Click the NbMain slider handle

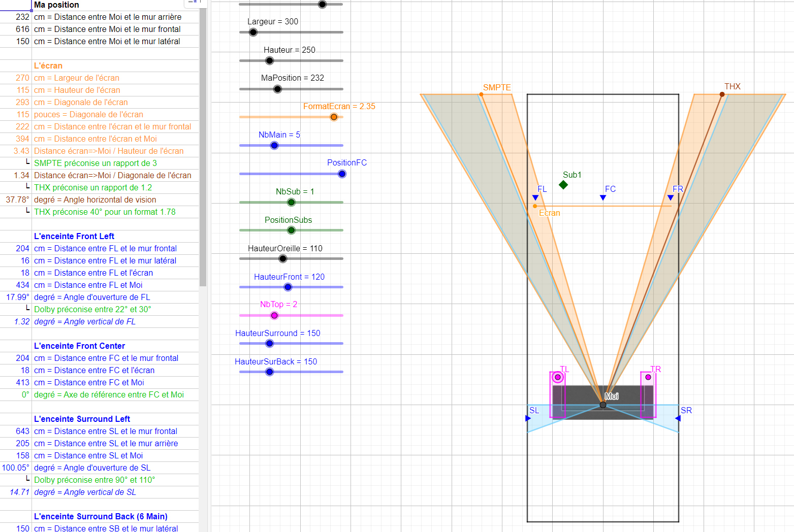(274, 146)
